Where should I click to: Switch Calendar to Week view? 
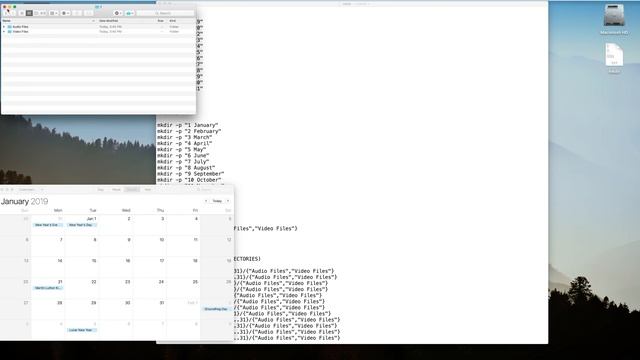coord(116,189)
